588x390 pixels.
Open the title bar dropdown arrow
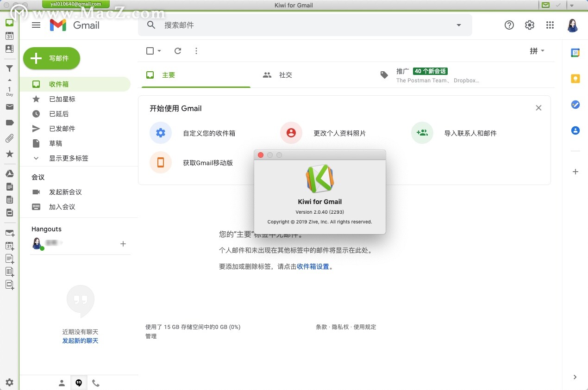coord(572,5)
